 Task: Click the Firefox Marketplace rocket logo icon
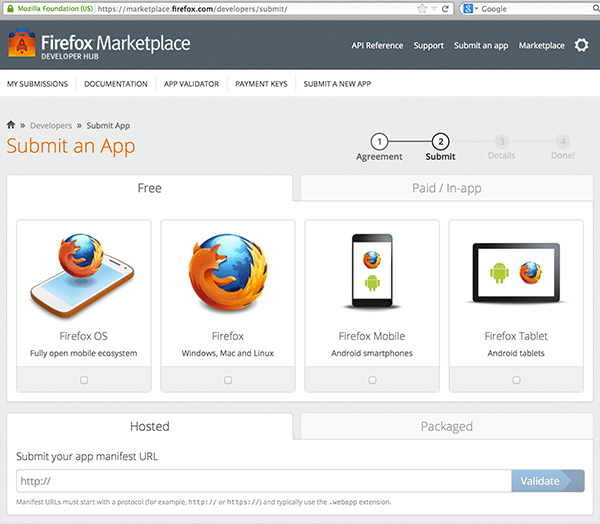click(x=22, y=43)
